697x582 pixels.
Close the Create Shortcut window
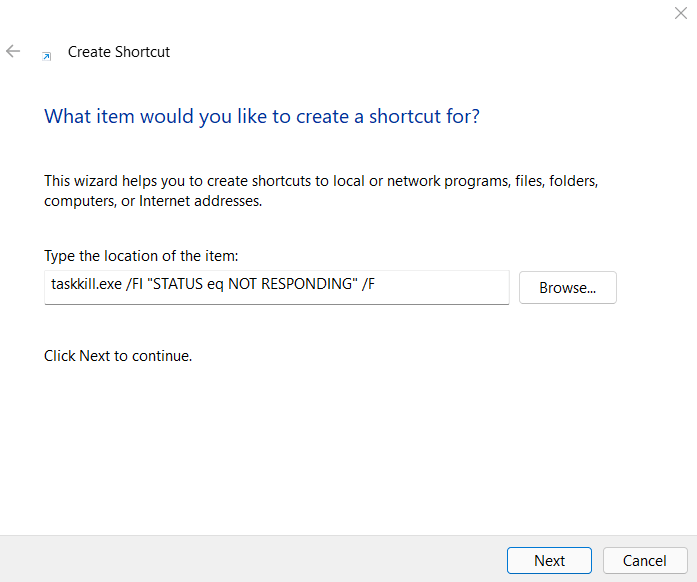click(x=681, y=12)
